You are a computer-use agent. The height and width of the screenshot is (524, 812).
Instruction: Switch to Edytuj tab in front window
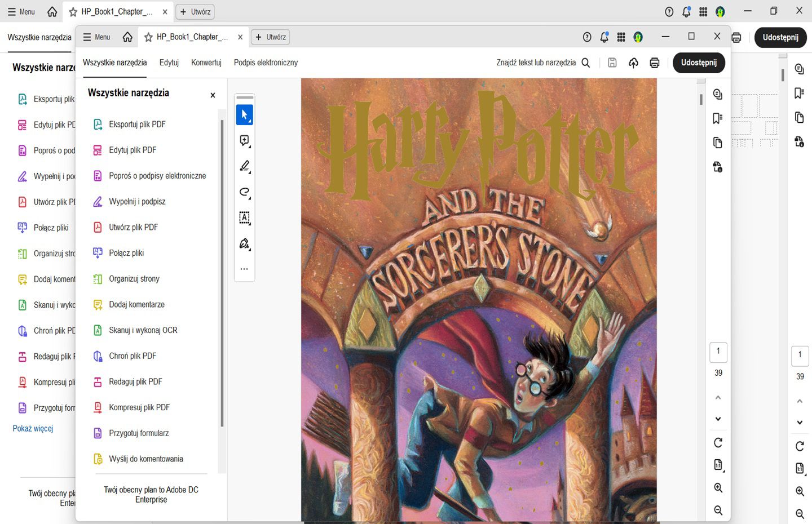click(169, 63)
